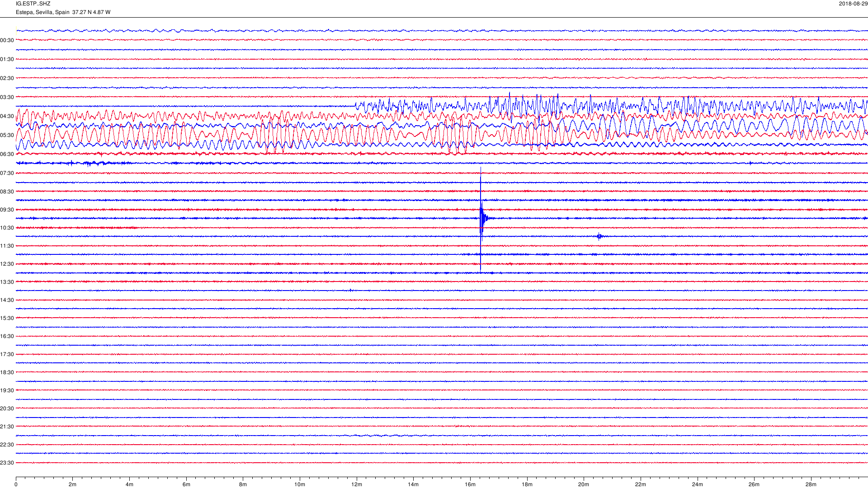
Task: Click the 13:30 time label
Action: tap(7, 282)
